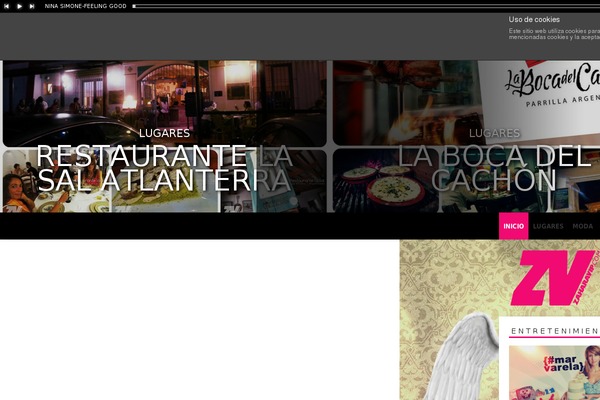This screenshot has height=400, width=600.
Task: Open the La Boca del Cachon grill logo image
Action: pos(466,103)
